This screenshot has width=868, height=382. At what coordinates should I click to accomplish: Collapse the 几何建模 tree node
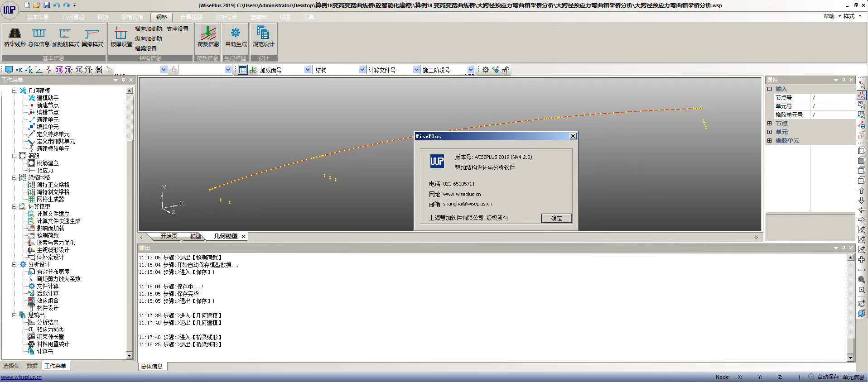point(14,91)
